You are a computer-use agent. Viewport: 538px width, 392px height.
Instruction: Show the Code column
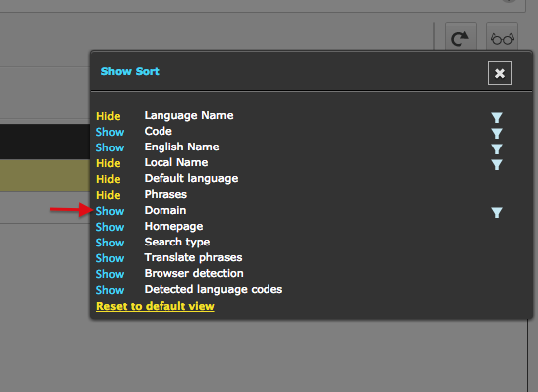(x=110, y=132)
